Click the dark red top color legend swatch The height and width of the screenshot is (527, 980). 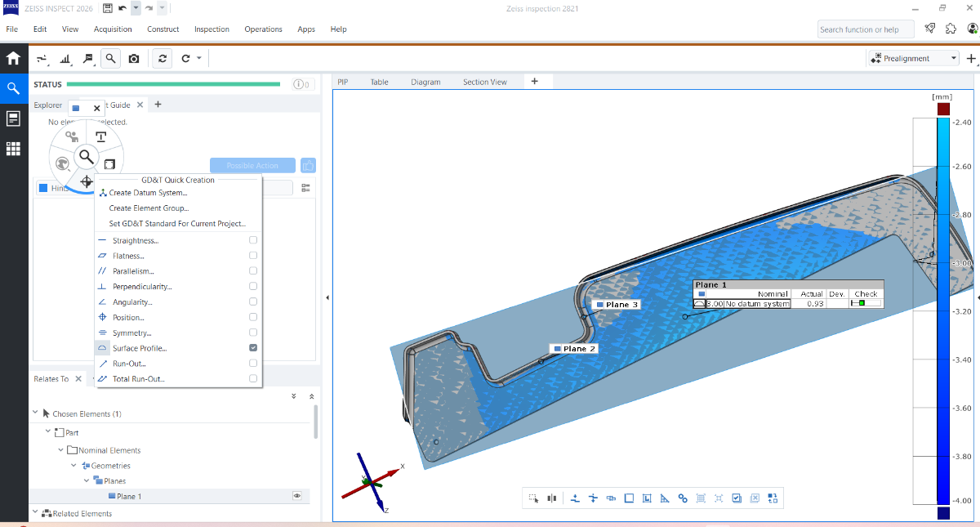(943, 109)
